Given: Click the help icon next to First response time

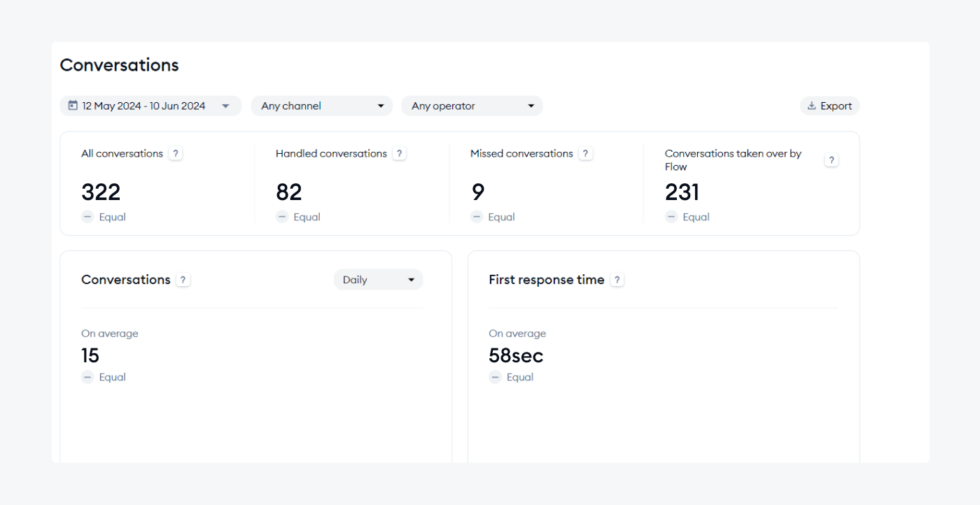Looking at the screenshot, I should [x=617, y=279].
